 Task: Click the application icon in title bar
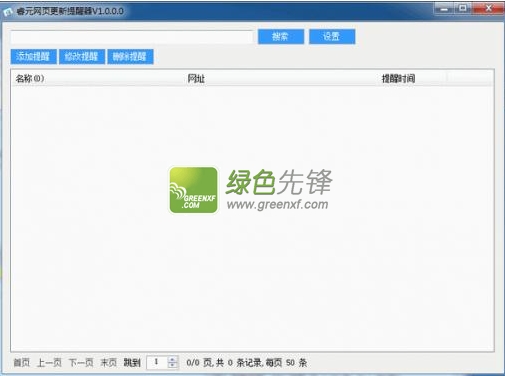coord(8,12)
